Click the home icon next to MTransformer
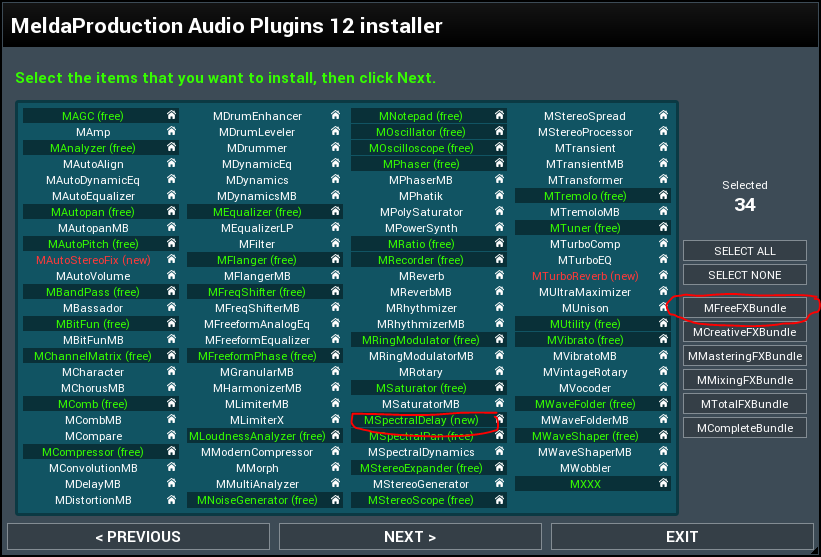821x557 pixels. coord(663,179)
